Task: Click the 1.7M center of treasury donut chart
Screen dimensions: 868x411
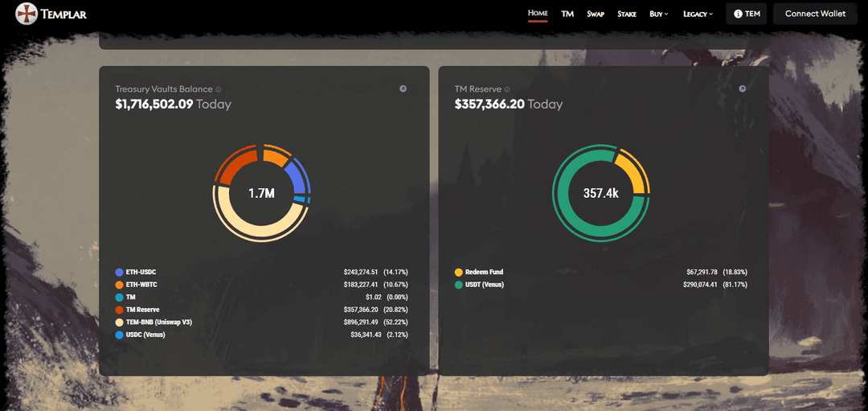Action: pyautogui.click(x=261, y=194)
